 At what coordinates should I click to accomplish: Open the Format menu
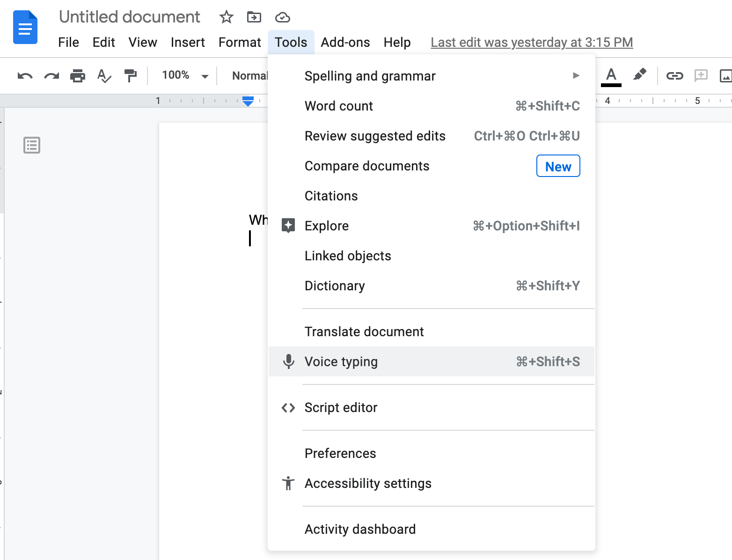240,42
